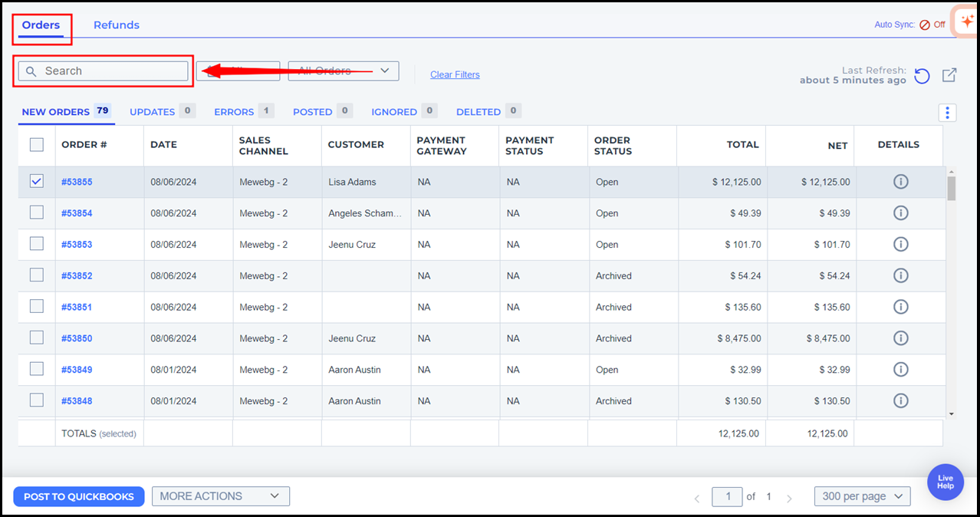
Task: Select the ERRORS tab
Action: (x=234, y=112)
